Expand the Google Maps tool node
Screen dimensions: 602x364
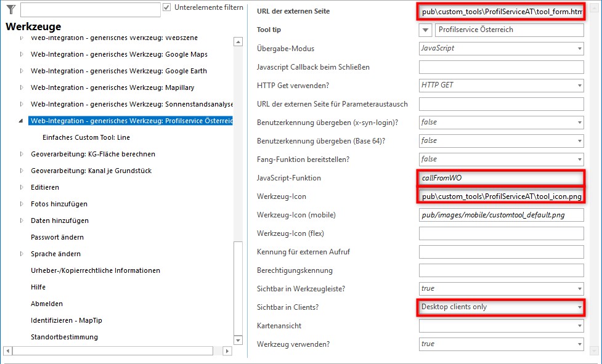point(22,55)
